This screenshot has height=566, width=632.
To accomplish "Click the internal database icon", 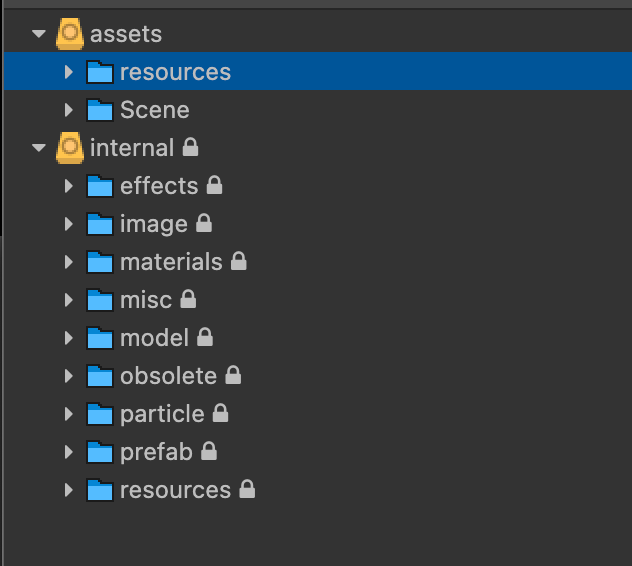I will coord(69,148).
